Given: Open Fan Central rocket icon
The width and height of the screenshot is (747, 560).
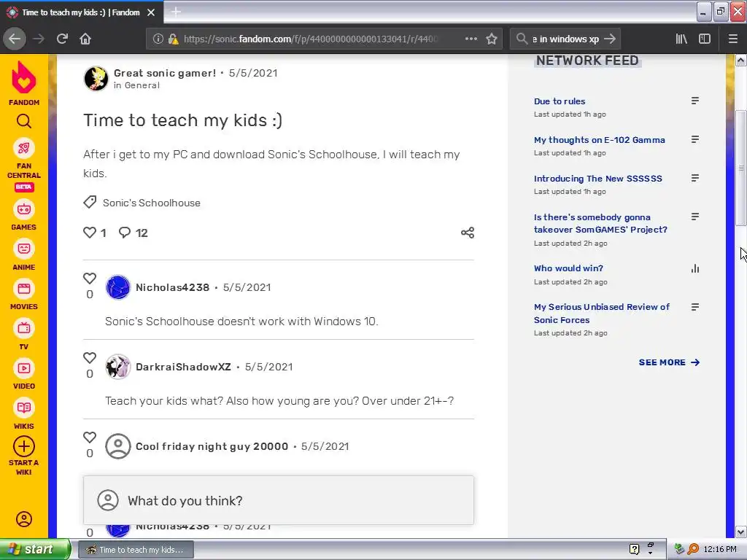Looking at the screenshot, I should coord(24,148).
